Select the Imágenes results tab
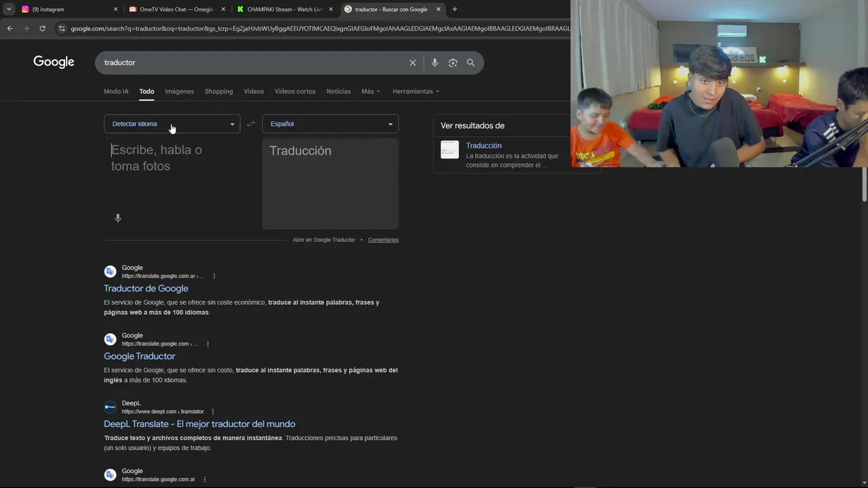Screen dimensions: 868x488 pos(179,91)
